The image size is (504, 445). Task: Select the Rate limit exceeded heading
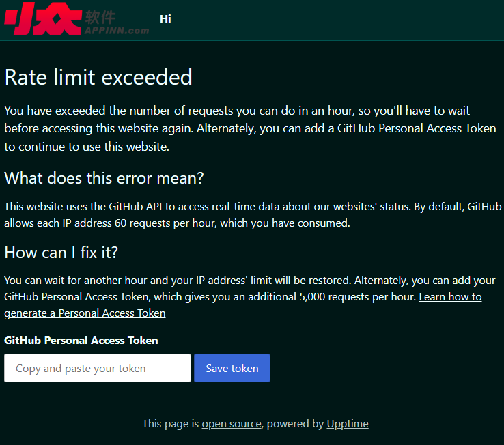tap(98, 77)
